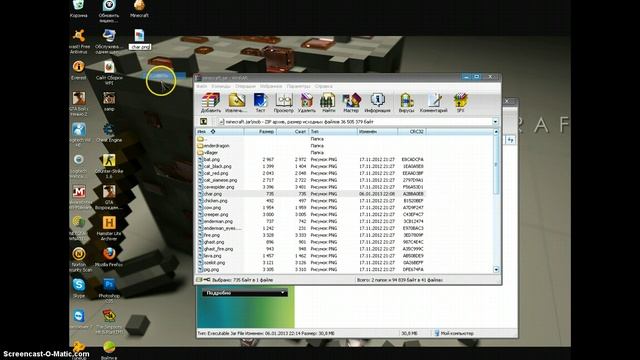Click the file list scrollbar up arrow
This screenshot has height=360, width=640.
[x=496, y=132]
